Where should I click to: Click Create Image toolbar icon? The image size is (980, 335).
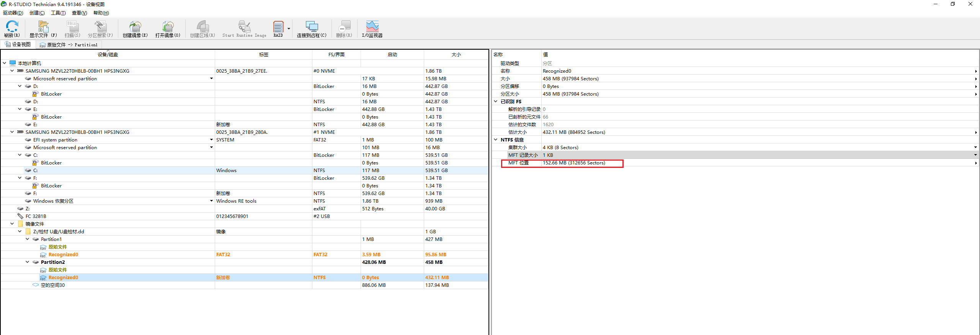pyautogui.click(x=135, y=29)
